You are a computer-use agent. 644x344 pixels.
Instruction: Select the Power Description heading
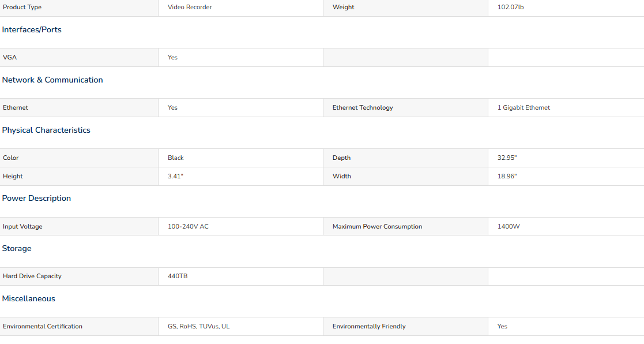[x=36, y=199]
